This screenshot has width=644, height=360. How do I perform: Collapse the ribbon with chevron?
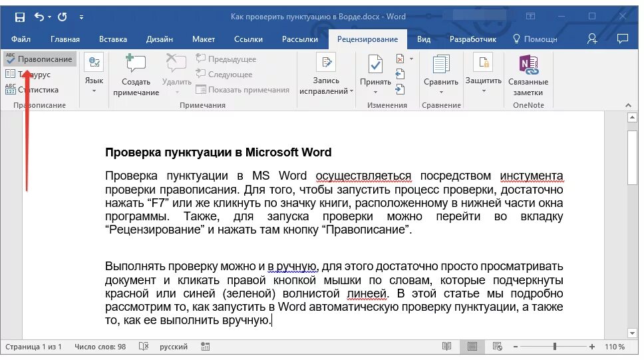click(628, 105)
